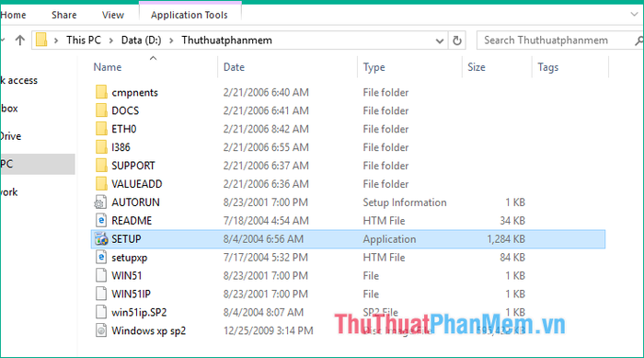This screenshot has width=644, height=358.
Task: Open the Share ribbon tab
Action: pyautogui.click(x=64, y=16)
